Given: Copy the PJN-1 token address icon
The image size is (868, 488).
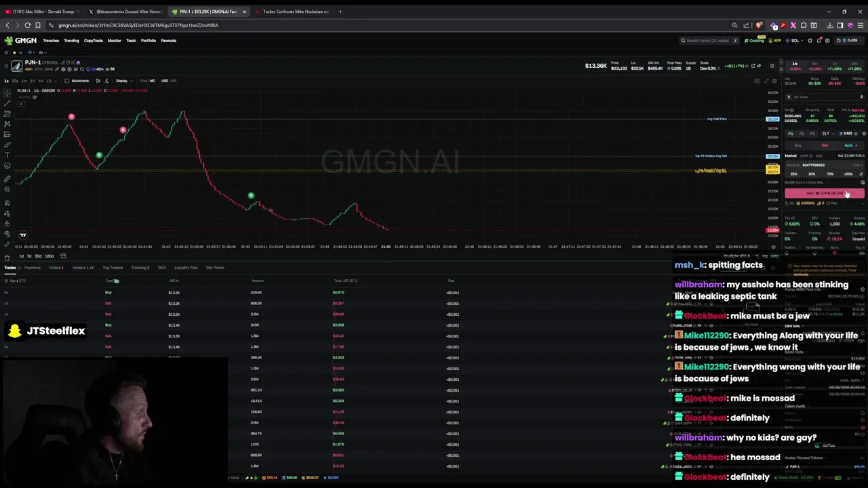Looking at the screenshot, I should tap(67, 62).
